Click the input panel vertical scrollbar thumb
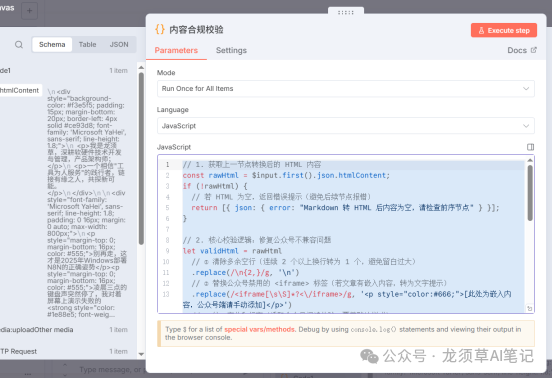 click(141, 158)
